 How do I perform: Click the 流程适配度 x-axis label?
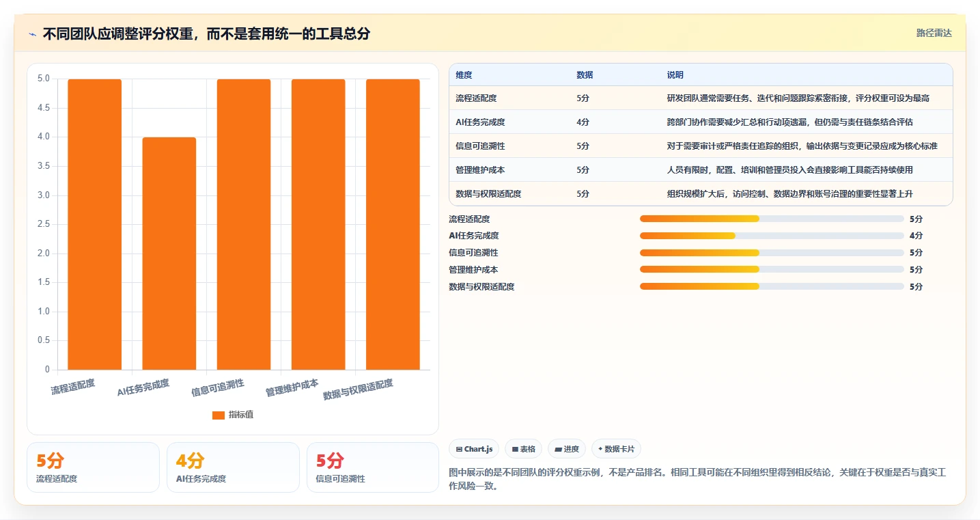tap(73, 387)
